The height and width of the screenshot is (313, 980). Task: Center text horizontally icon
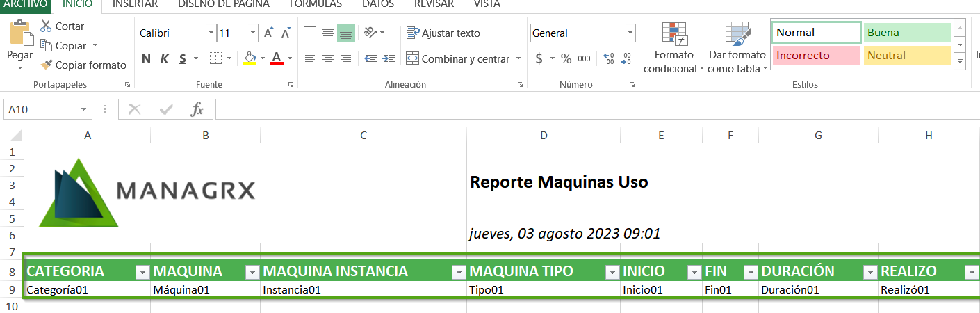coord(328,58)
